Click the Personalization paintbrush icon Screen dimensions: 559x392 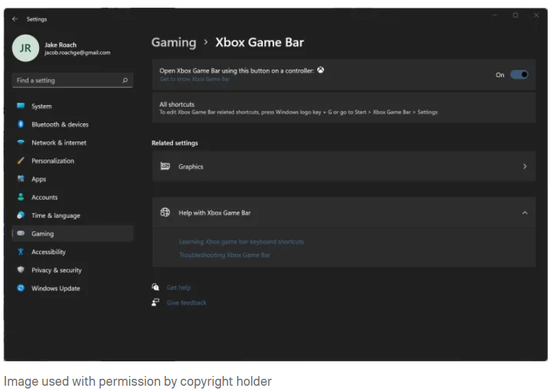21,161
